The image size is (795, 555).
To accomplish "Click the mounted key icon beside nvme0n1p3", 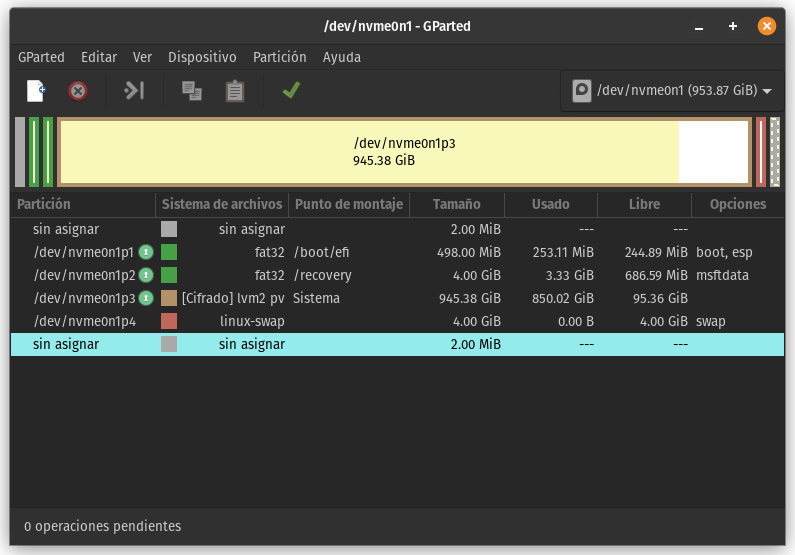I will point(146,298).
